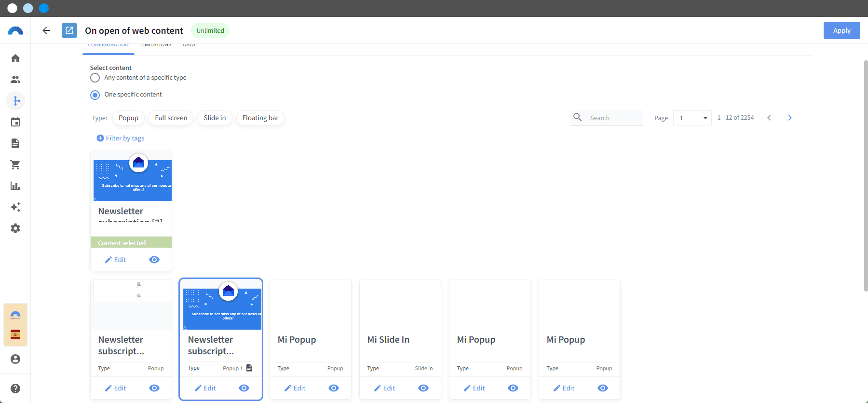
Task: Click the Apply button
Action: pos(841,30)
